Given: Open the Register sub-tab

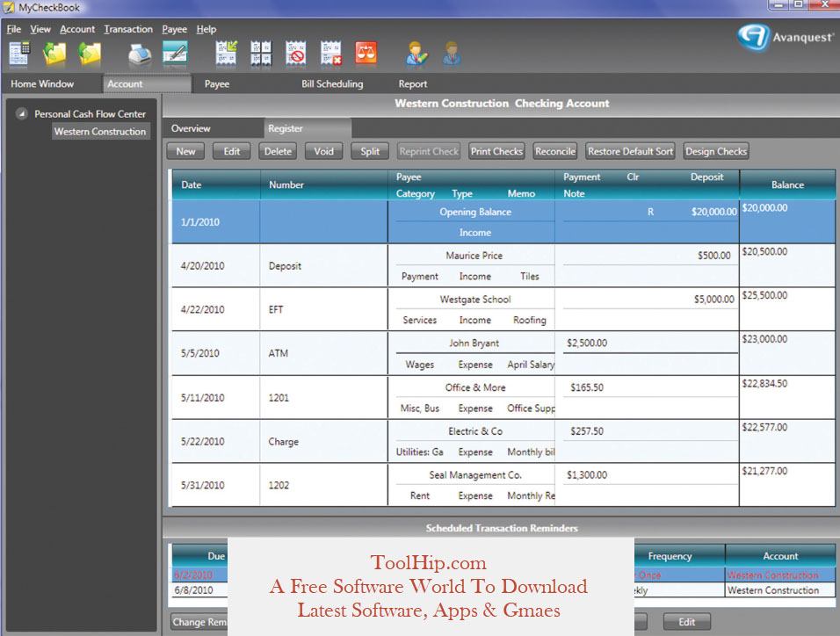Looking at the screenshot, I should [308, 128].
